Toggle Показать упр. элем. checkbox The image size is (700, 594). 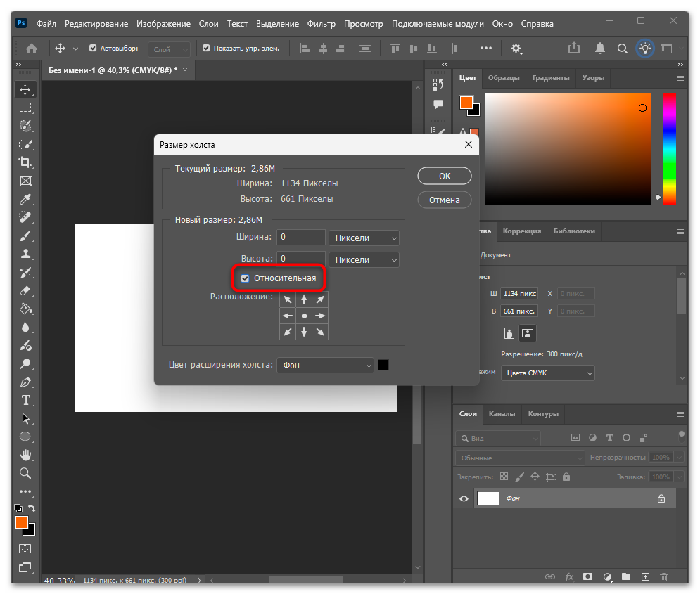tap(206, 49)
